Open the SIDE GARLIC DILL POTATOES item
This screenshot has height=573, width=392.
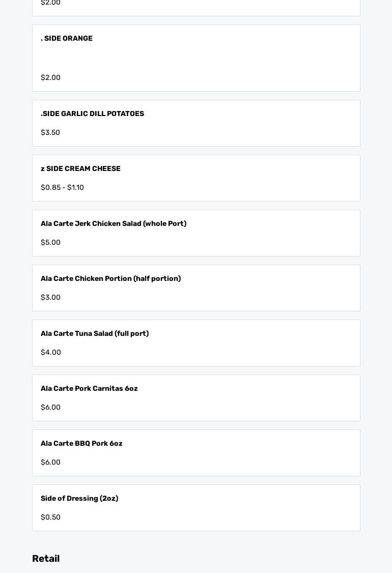click(92, 114)
